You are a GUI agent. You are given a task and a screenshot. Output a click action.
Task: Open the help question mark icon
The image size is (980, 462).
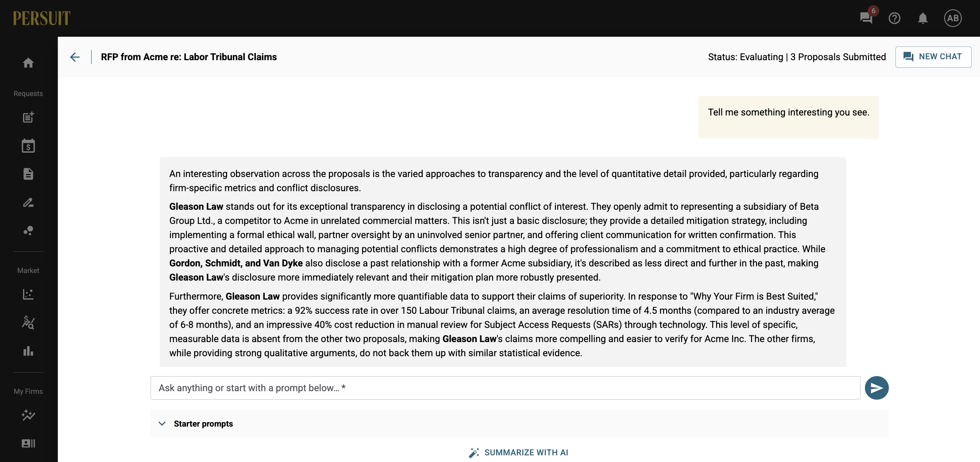895,18
